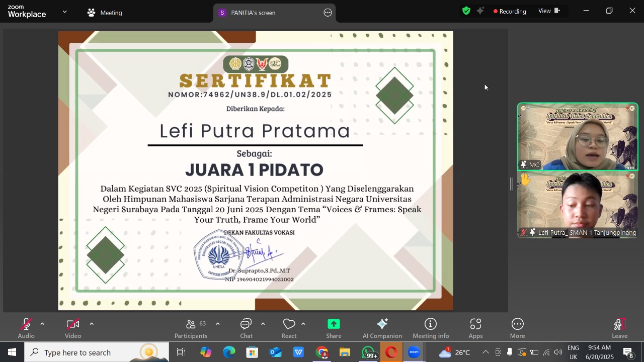Launch the AI Companion
This screenshot has height=362, width=644.
382,328
